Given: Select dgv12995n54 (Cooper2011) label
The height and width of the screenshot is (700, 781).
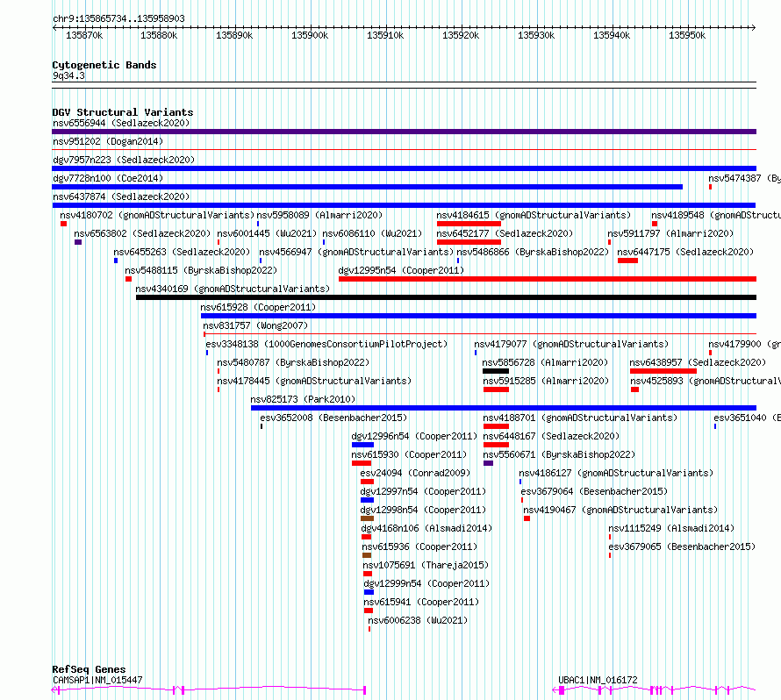Looking at the screenshot, I should (x=401, y=270).
